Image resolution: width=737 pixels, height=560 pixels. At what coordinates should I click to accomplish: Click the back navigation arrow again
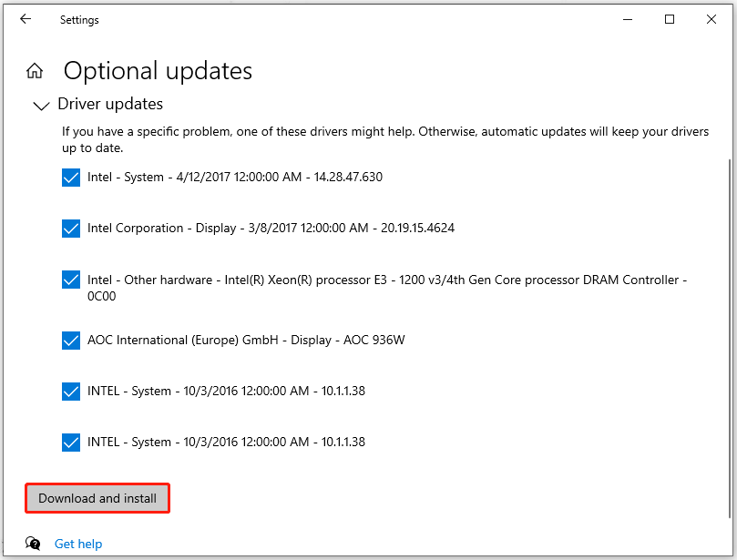point(25,19)
